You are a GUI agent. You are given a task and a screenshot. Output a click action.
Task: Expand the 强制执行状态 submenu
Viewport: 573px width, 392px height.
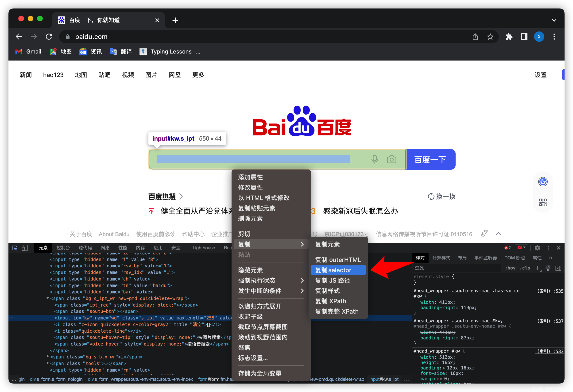point(302,281)
